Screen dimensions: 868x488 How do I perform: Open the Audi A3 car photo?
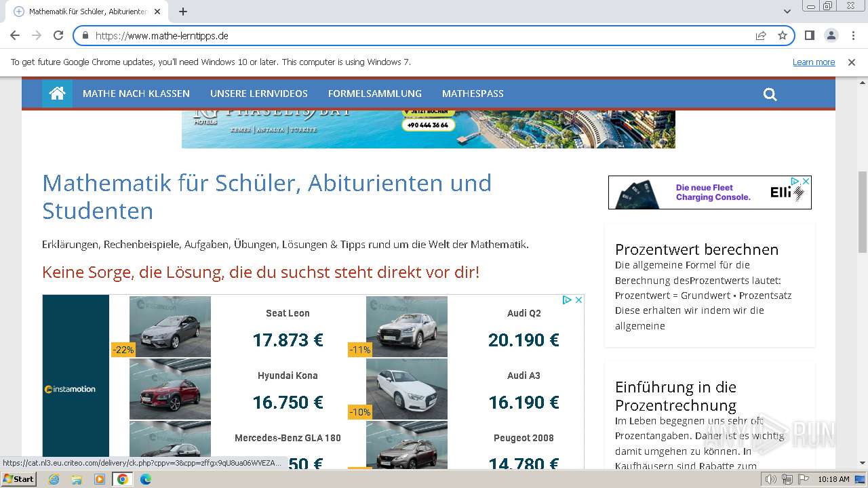pos(406,389)
